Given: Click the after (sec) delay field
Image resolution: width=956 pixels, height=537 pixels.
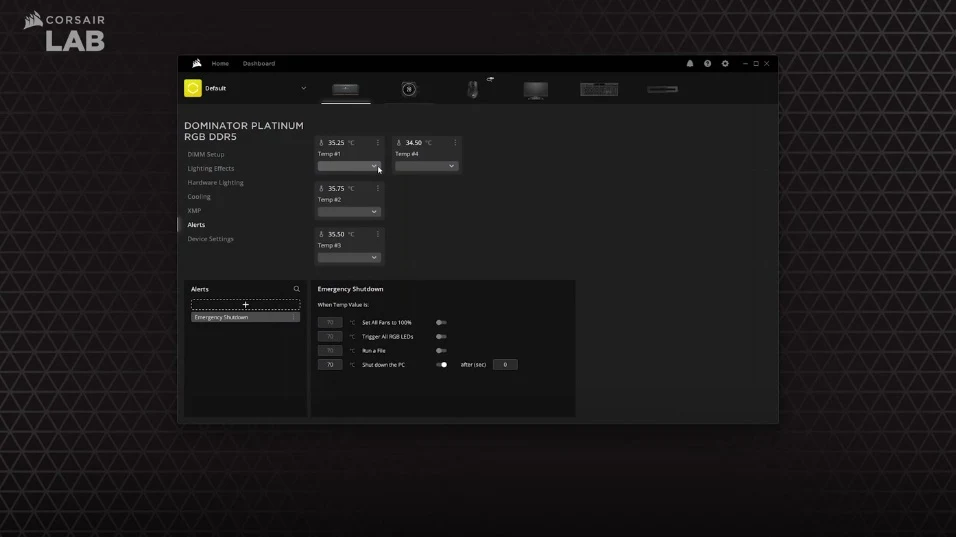Looking at the screenshot, I should click(505, 365).
